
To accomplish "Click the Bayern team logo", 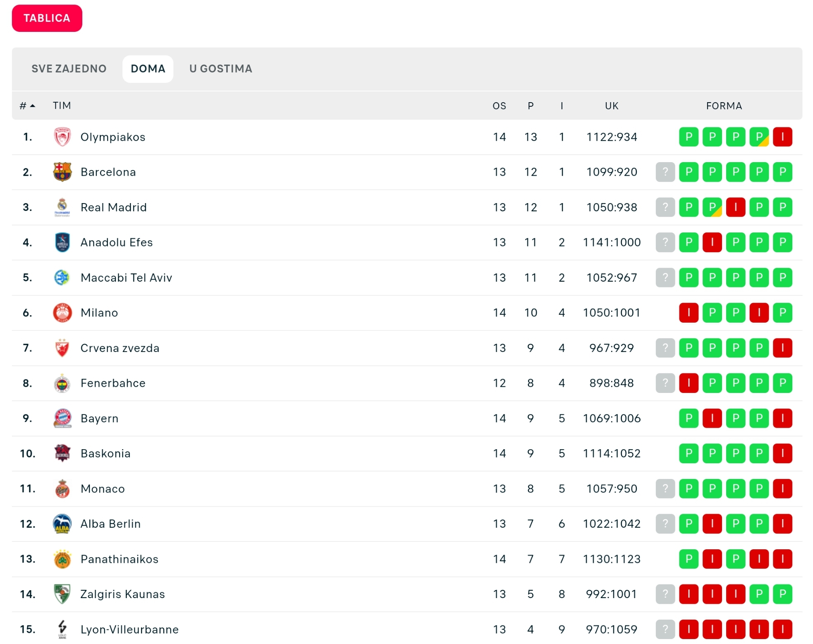I will (62, 419).
